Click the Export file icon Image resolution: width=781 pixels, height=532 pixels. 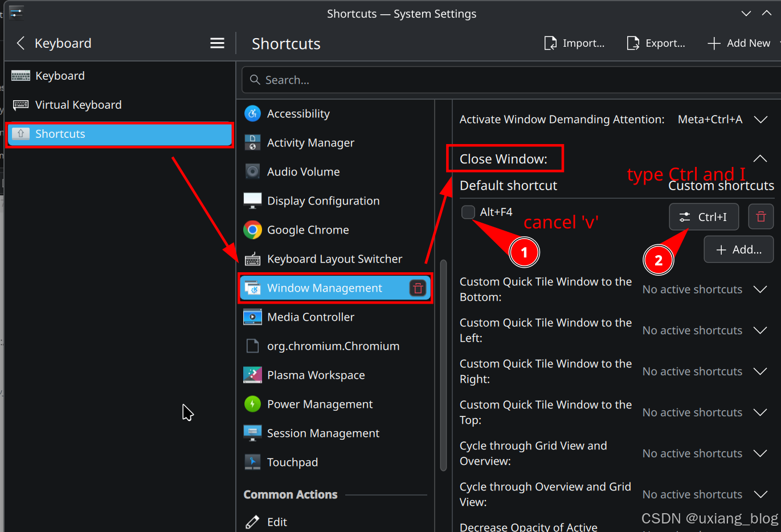pyautogui.click(x=633, y=43)
